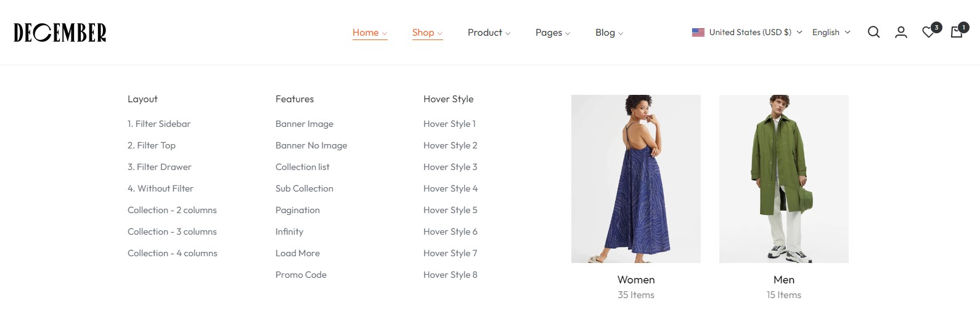Click the December logo

pos(60,33)
